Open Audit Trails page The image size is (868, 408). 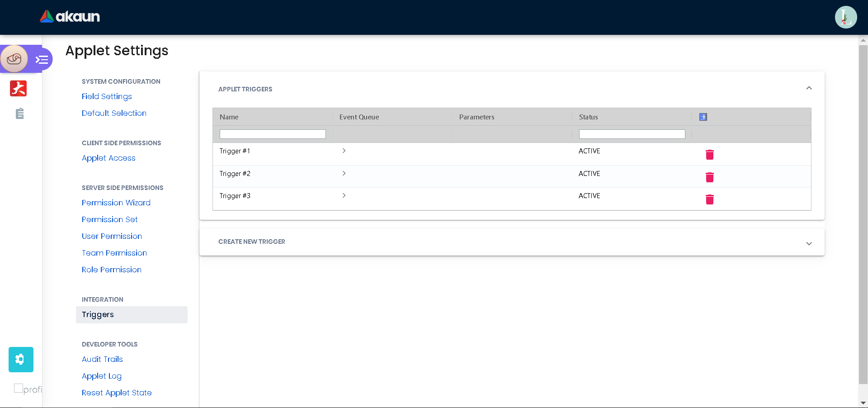[x=102, y=359]
